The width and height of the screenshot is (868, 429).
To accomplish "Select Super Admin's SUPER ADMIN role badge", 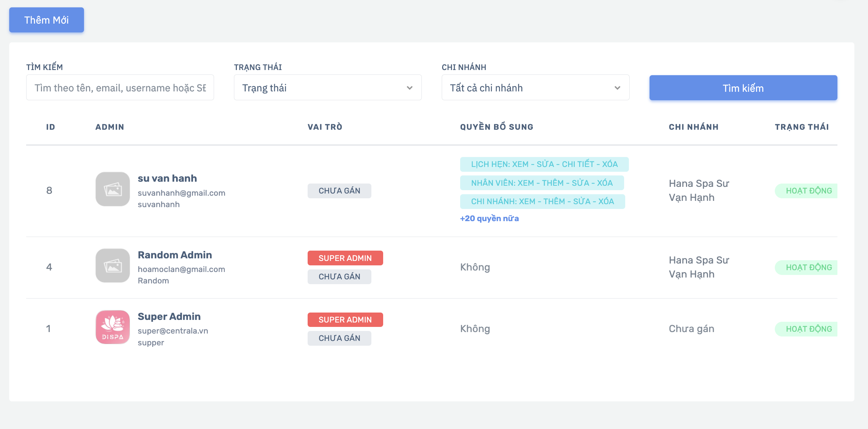I will (x=345, y=320).
